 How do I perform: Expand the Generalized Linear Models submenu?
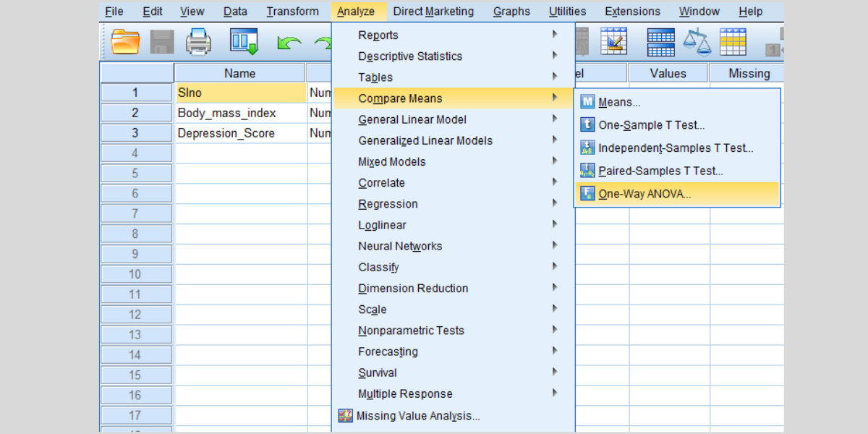454,140
